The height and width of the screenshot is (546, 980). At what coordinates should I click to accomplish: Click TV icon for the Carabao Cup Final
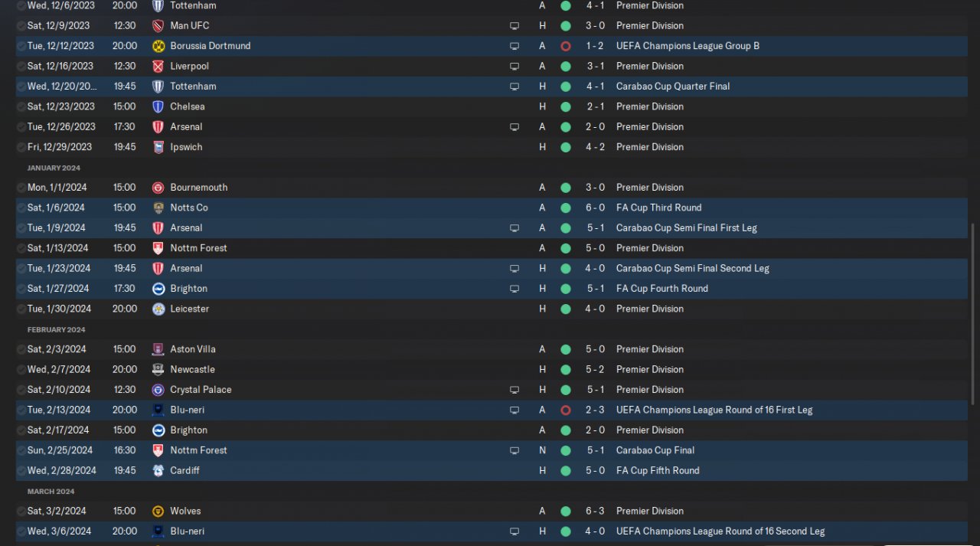pyautogui.click(x=514, y=450)
